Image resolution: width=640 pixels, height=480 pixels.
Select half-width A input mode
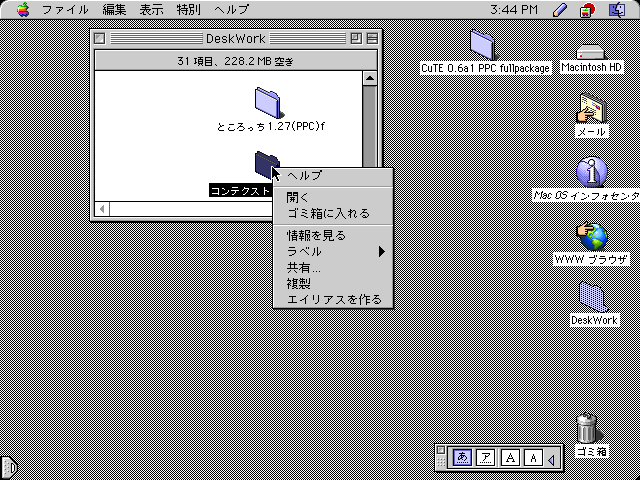533,458
